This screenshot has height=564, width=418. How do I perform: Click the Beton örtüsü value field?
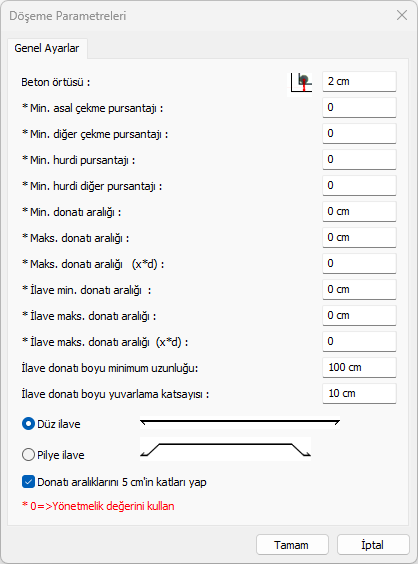359,82
